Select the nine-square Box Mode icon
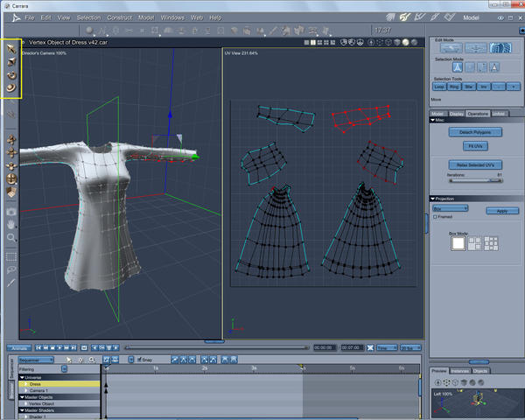 point(490,244)
